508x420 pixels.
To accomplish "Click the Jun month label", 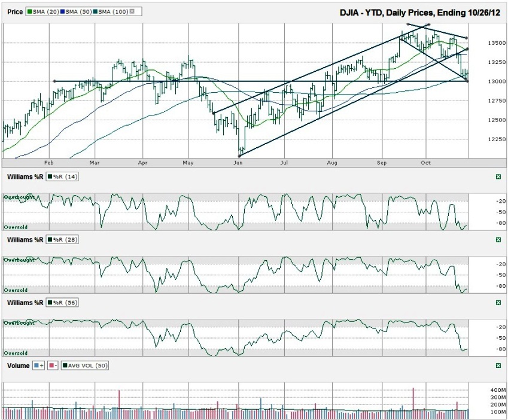I will (x=238, y=163).
